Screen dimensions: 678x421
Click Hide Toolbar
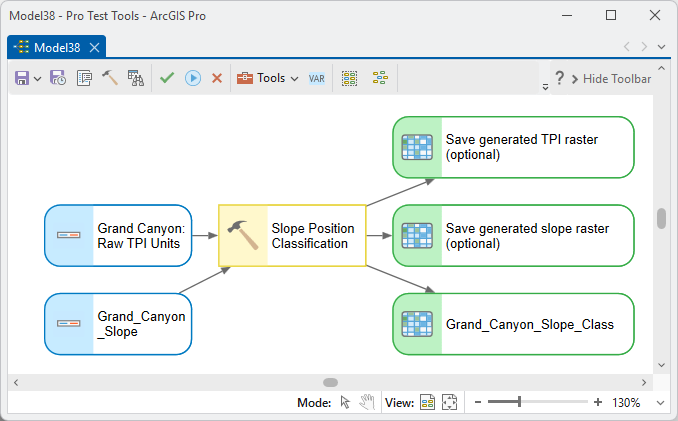coord(611,79)
